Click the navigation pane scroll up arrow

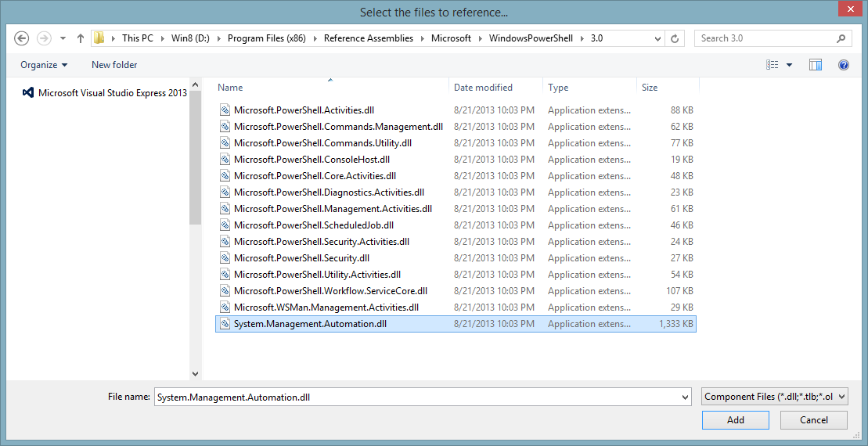(x=195, y=85)
